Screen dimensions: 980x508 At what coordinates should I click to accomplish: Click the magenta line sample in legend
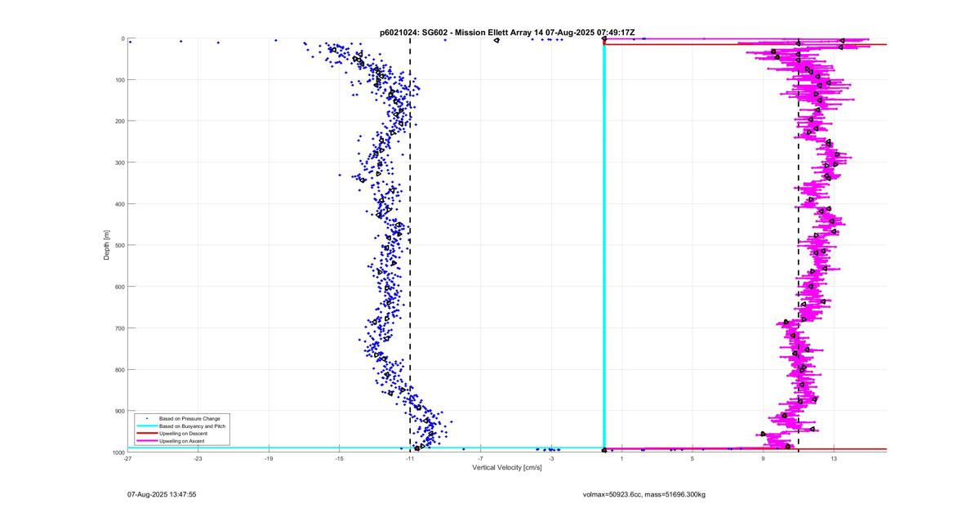tap(147, 441)
